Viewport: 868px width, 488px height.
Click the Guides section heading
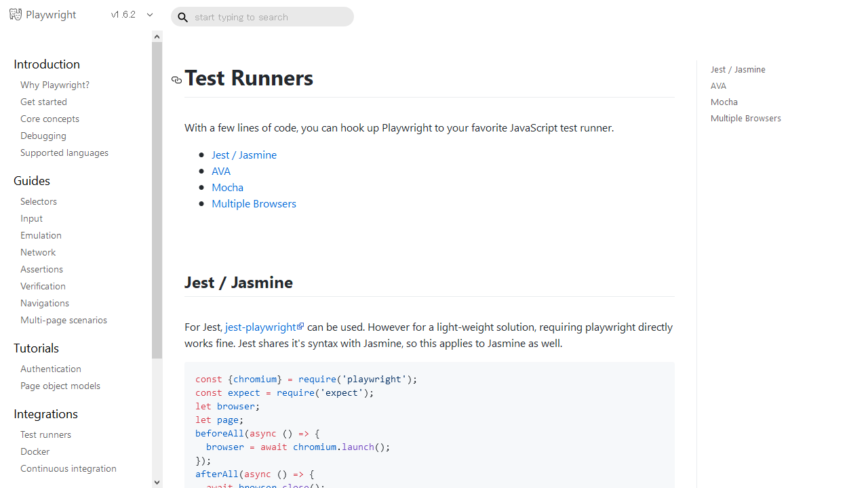32,180
